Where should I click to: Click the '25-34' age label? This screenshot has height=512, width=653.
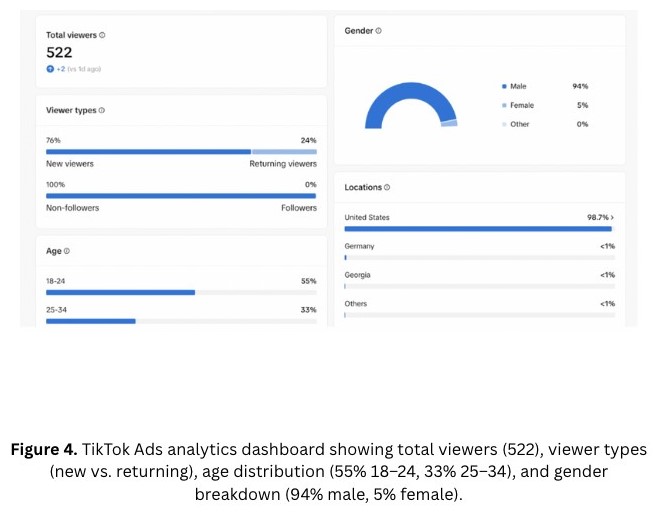tap(56, 310)
